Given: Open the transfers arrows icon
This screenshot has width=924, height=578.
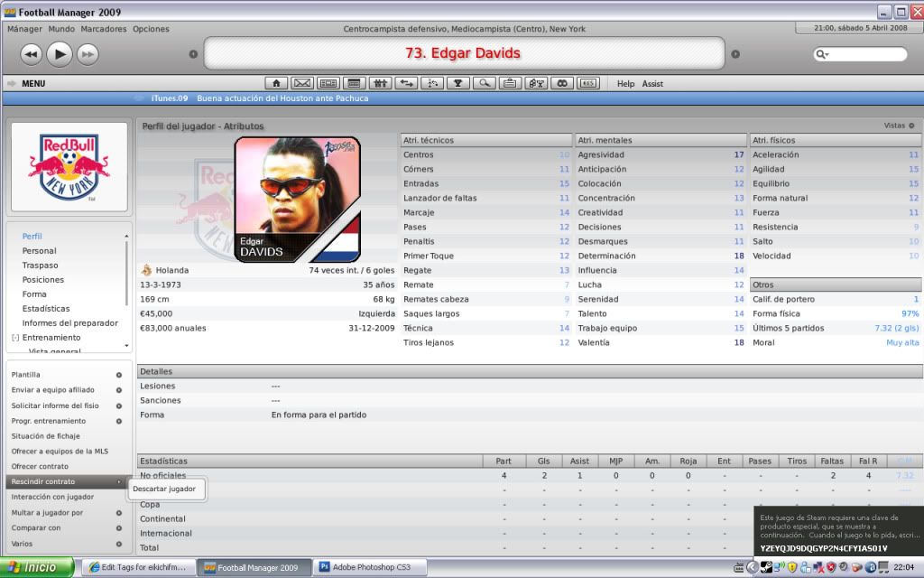Looking at the screenshot, I should [x=406, y=83].
